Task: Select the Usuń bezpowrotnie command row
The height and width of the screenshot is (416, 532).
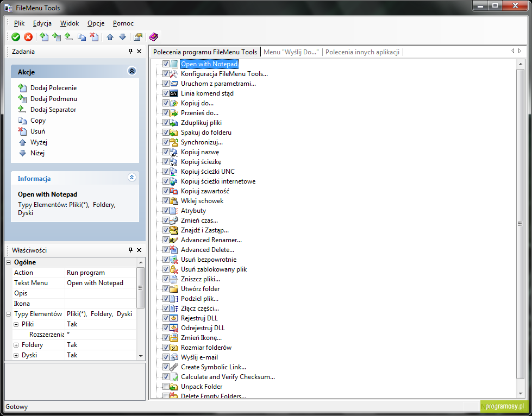Action: tap(209, 260)
